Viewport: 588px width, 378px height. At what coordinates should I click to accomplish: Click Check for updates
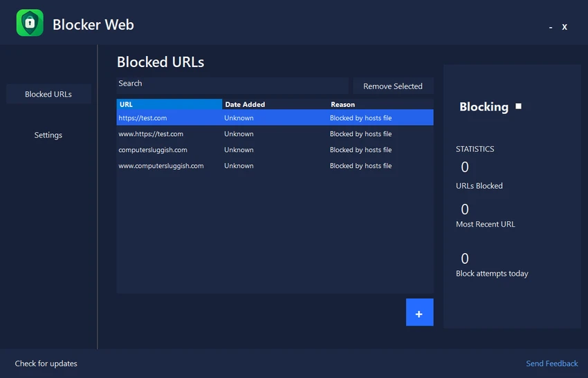[46, 363]
